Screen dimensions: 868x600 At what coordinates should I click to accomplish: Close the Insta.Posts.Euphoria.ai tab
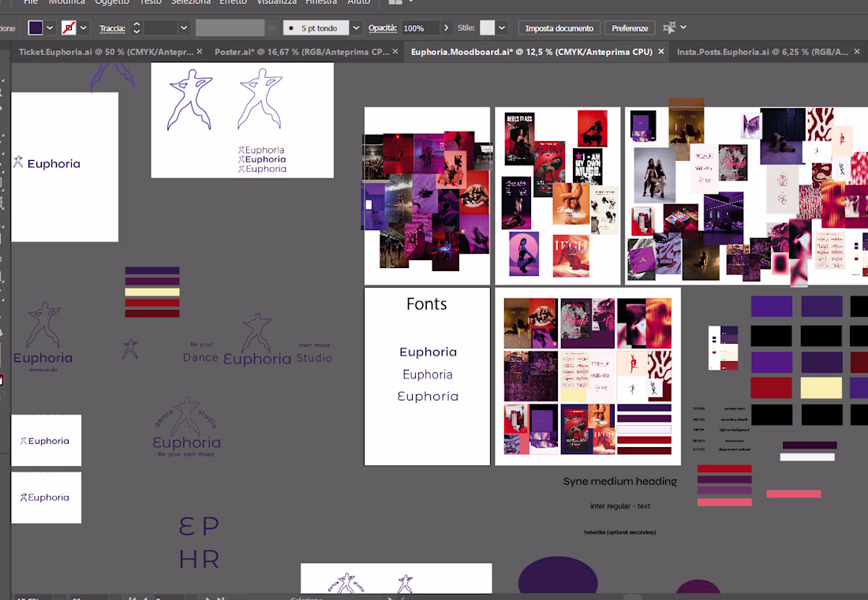click(x=857, y=51)
